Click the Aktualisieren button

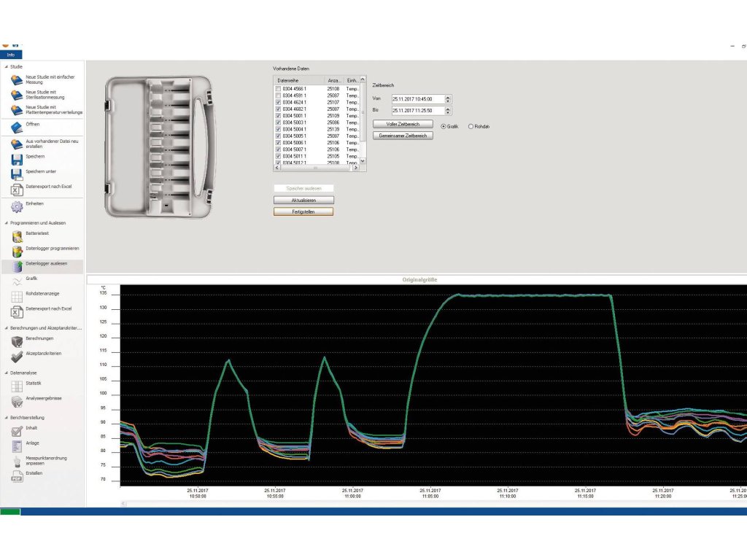click(x=303, y=201)
